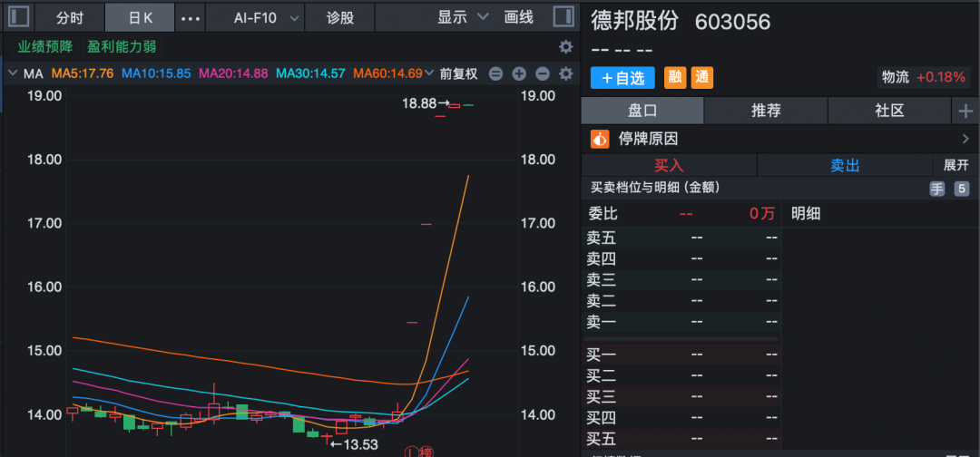Viewport: 980px width, 457px height.
Task: Click the stock code 603056
Action: (x=732, y=22)
